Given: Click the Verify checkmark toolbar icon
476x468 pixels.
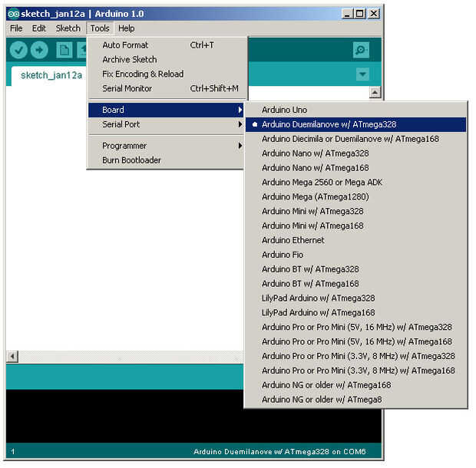Looking at the screenshot, I should (18, 50).
